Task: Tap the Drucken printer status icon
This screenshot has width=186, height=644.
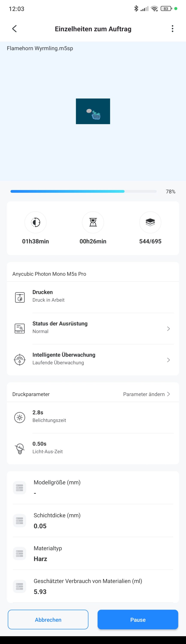Action: click(20, 297)
